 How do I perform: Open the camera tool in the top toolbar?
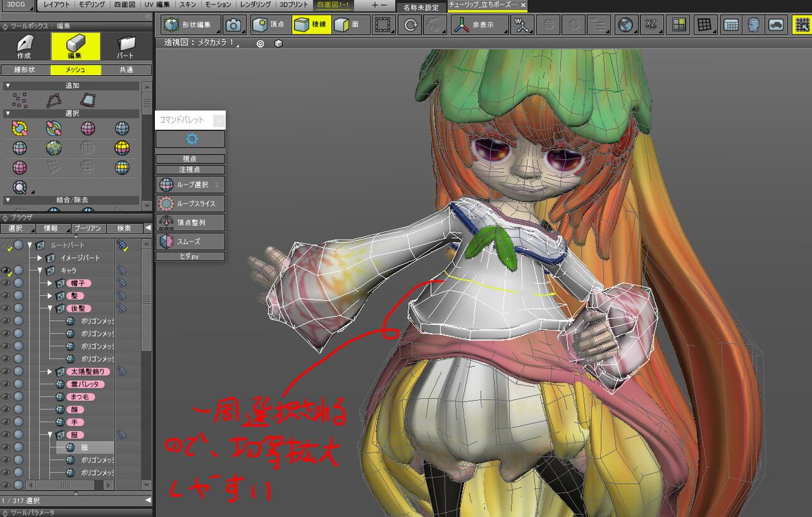tap(235, 25)
